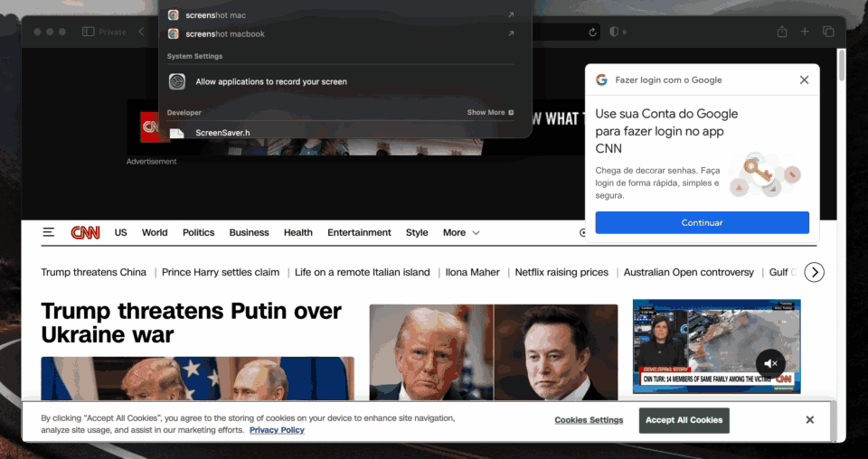This screenshot has height=459, width=868.
Task: Open the World section
Action: click(155, 233)
